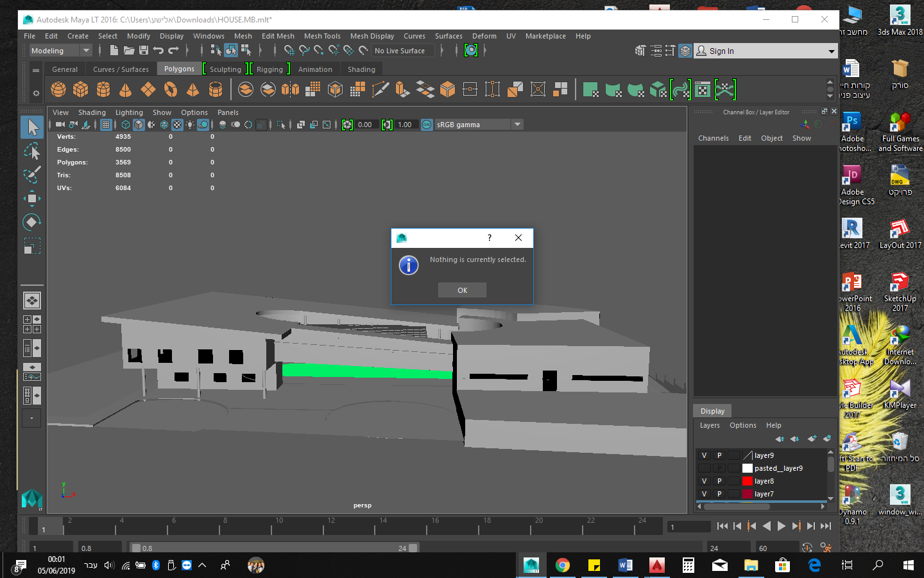Open the Layers menu in Layer Editor
This screenshot has width=924, height=578.
710,425
